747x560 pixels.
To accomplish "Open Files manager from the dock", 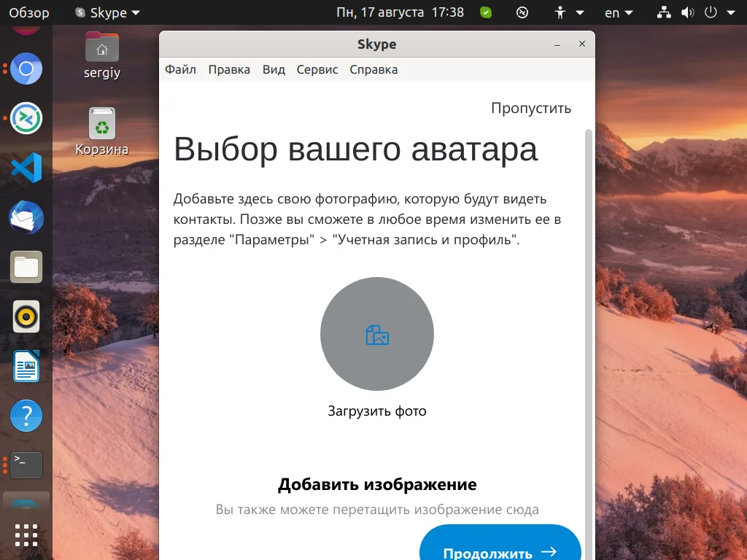I will pos(26,267).
